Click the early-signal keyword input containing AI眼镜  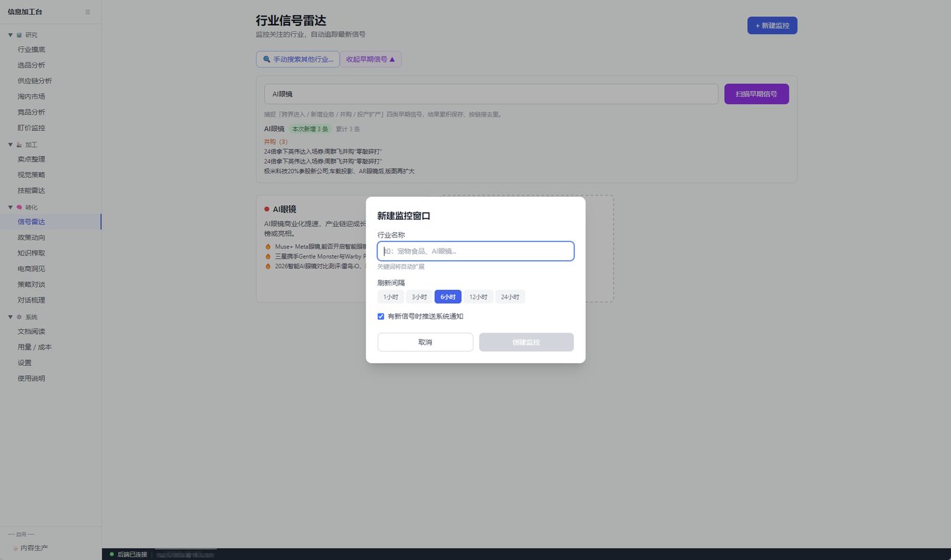[491, 94]
